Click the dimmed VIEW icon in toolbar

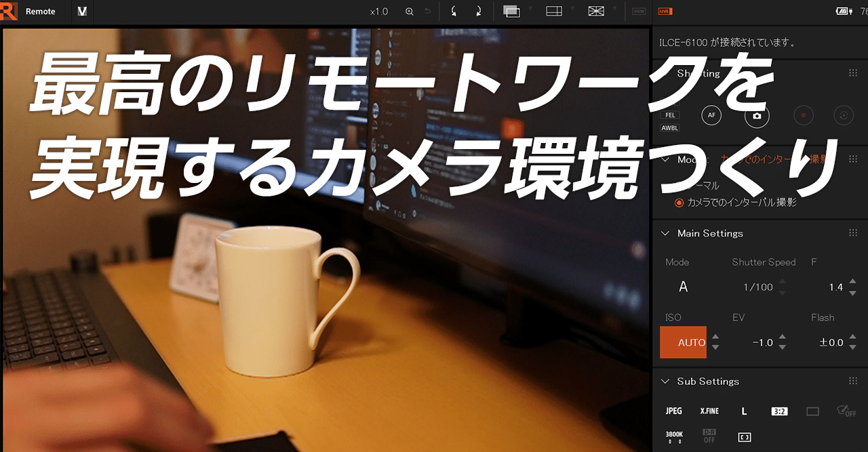click(639, 12)
